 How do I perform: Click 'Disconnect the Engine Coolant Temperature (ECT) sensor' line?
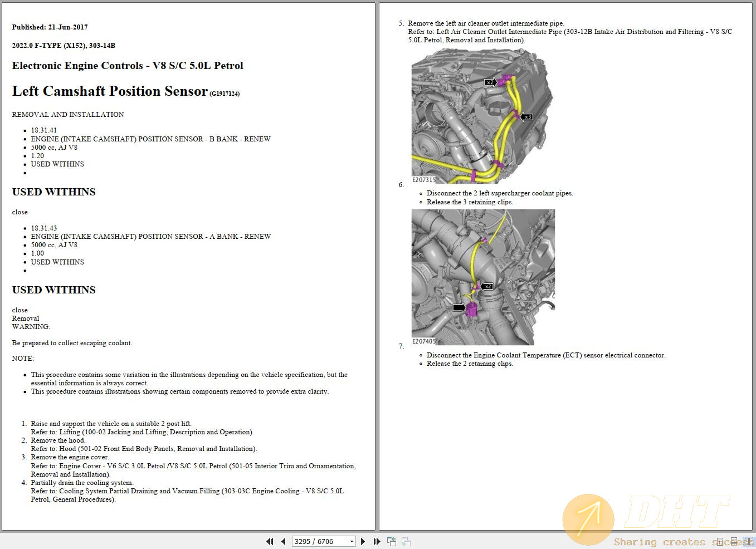coord(546,355)
